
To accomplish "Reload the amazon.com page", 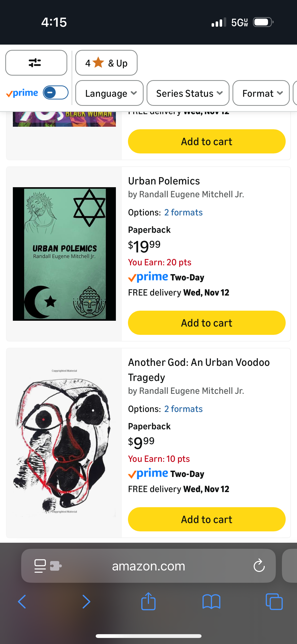I will [259, 566].
